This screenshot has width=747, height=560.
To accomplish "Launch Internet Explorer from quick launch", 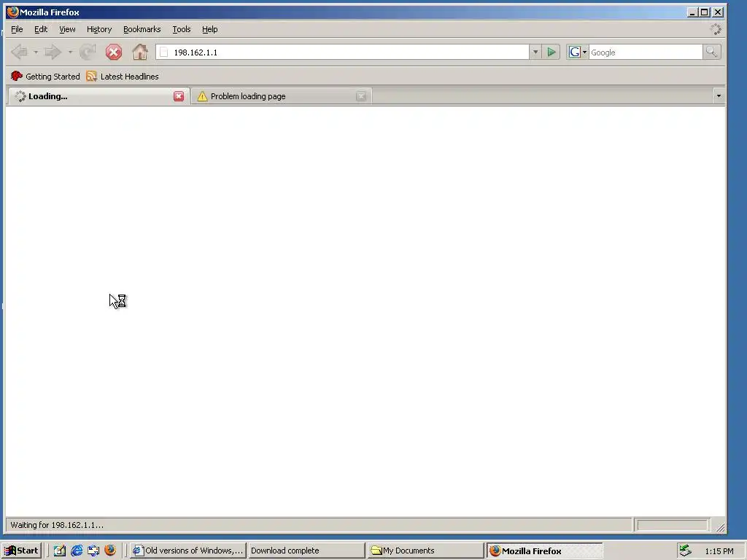I will tap(76, 551).
